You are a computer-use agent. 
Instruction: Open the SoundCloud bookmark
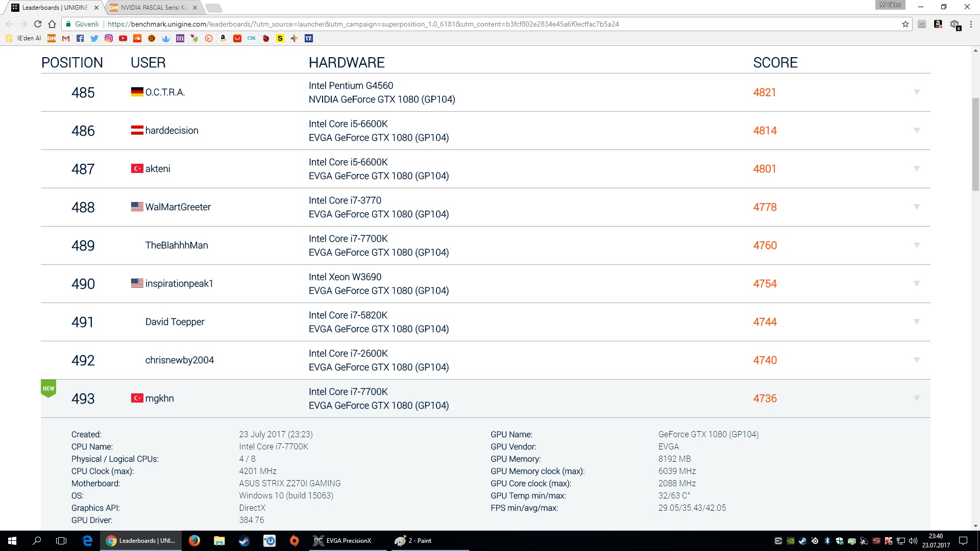(x=137, y=38)
